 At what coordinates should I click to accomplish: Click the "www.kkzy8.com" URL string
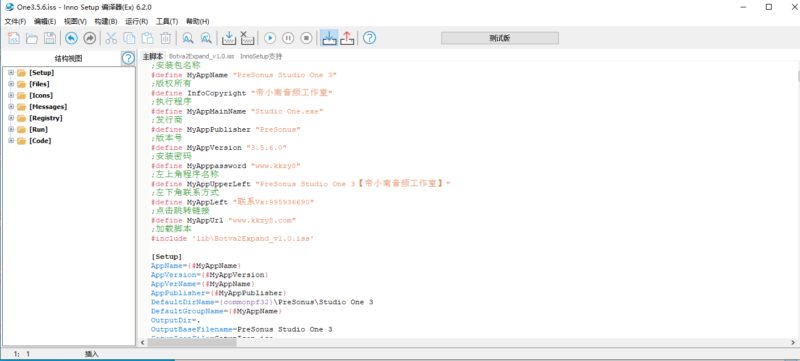click(x=262, y=220)
